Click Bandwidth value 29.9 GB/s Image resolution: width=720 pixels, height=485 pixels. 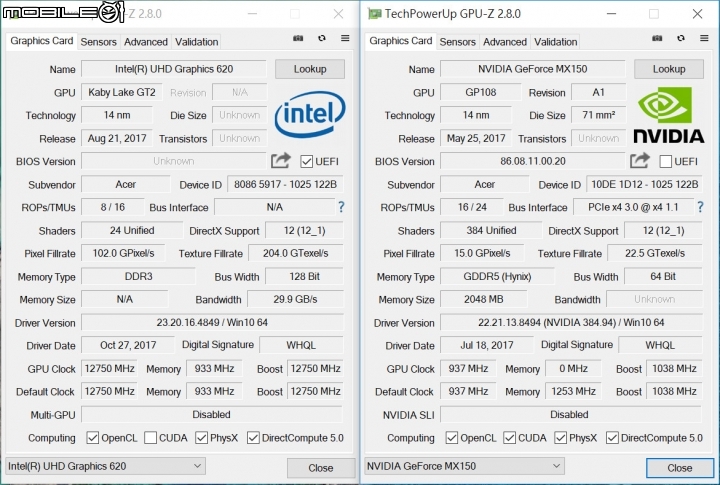pos(295,299)
